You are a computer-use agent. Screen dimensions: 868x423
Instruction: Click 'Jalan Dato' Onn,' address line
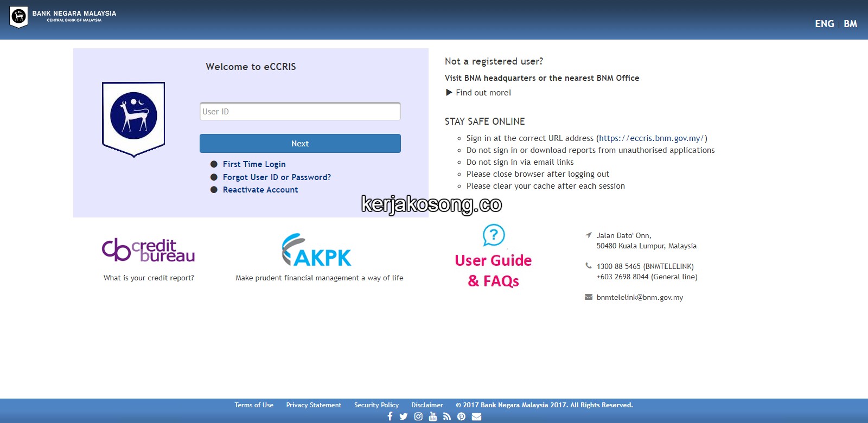(x=624, y=235)
